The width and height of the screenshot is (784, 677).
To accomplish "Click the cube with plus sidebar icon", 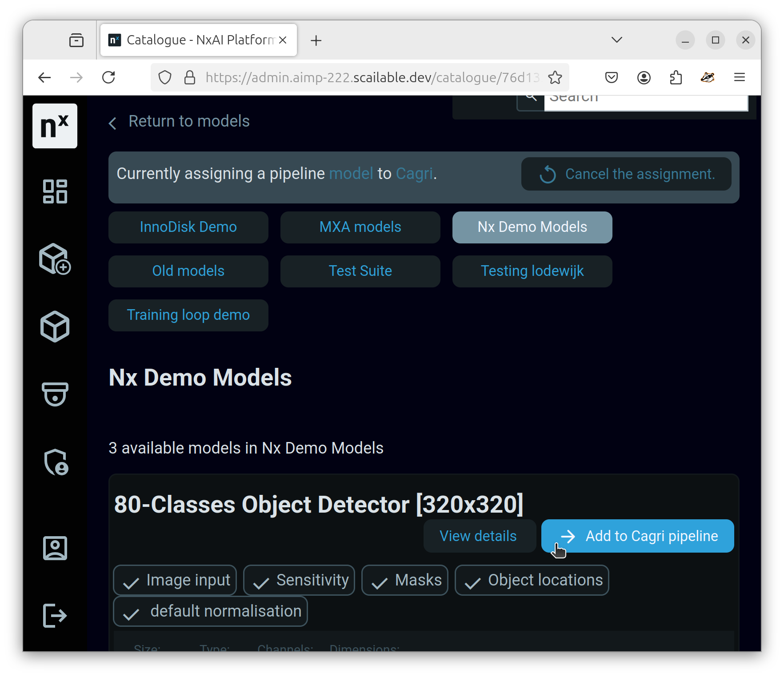I will [55, 259].
